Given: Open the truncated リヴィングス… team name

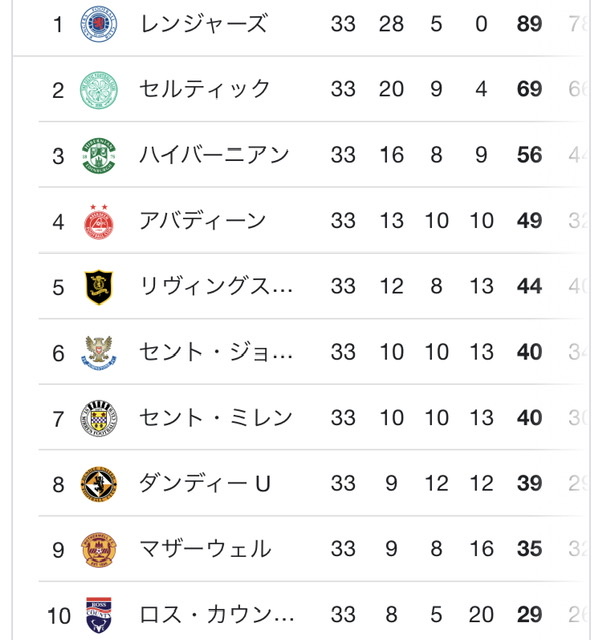Looking at the screenshot, I should [216, 286].
